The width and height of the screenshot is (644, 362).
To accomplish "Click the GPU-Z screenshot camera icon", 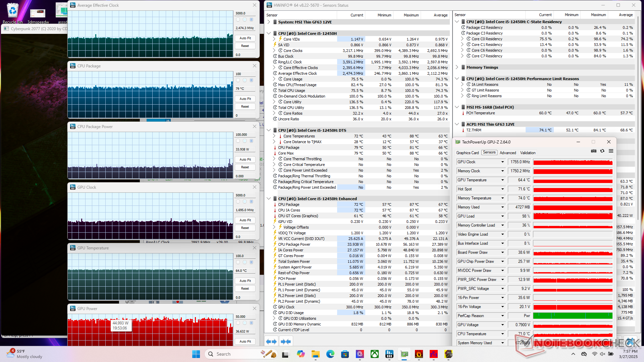I will tap(594, 151).
